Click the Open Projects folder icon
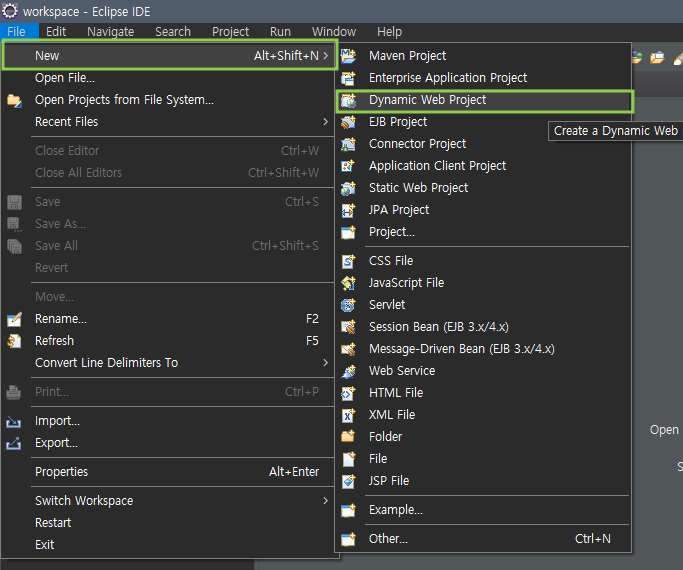The width and height of the screenshot is (683, 570). pos(14,101)
